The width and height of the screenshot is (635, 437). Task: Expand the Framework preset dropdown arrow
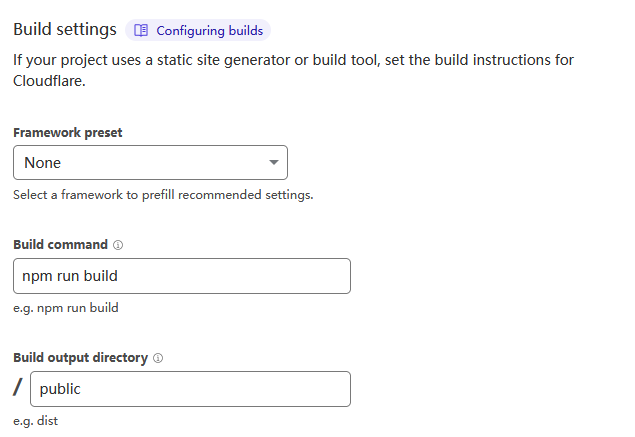pos(274,162)
